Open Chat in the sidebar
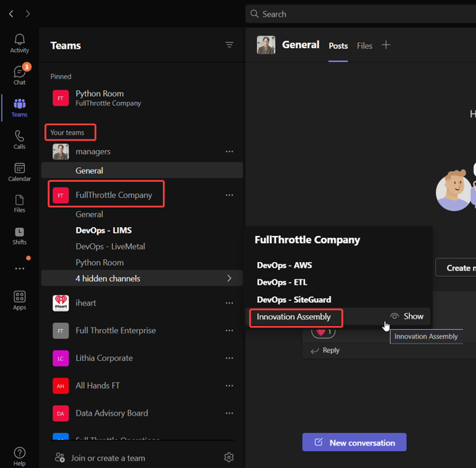The width and height of the screenshot is (476, 468). coord(20,74)
